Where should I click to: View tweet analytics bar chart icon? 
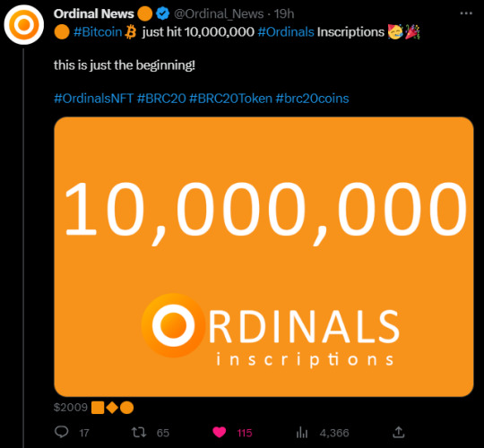301,432
